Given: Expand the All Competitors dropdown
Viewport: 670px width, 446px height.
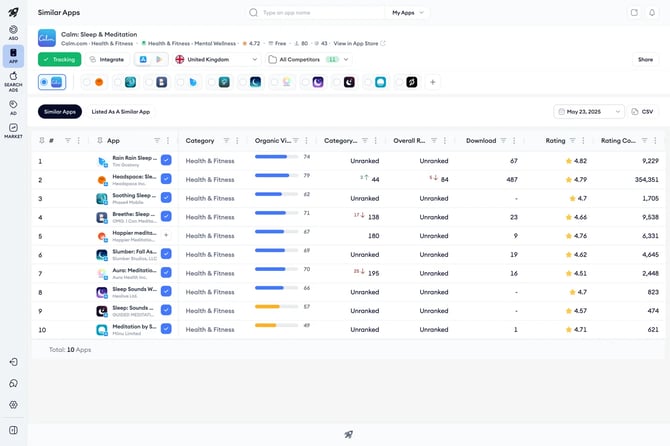Looking at the screenshot, I should coord(308,59).
